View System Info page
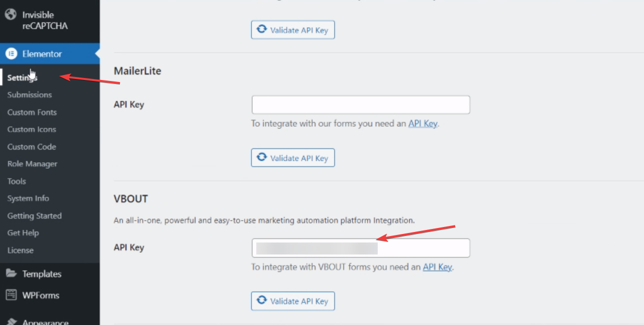This screenshot has width=644, height=325. coord(28,198)
